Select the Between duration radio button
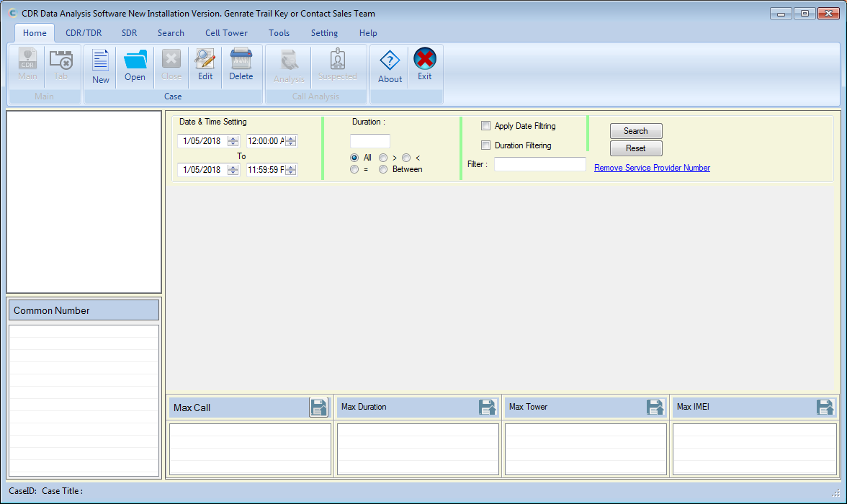Screen dimensions: 847x504 [383, 169]
